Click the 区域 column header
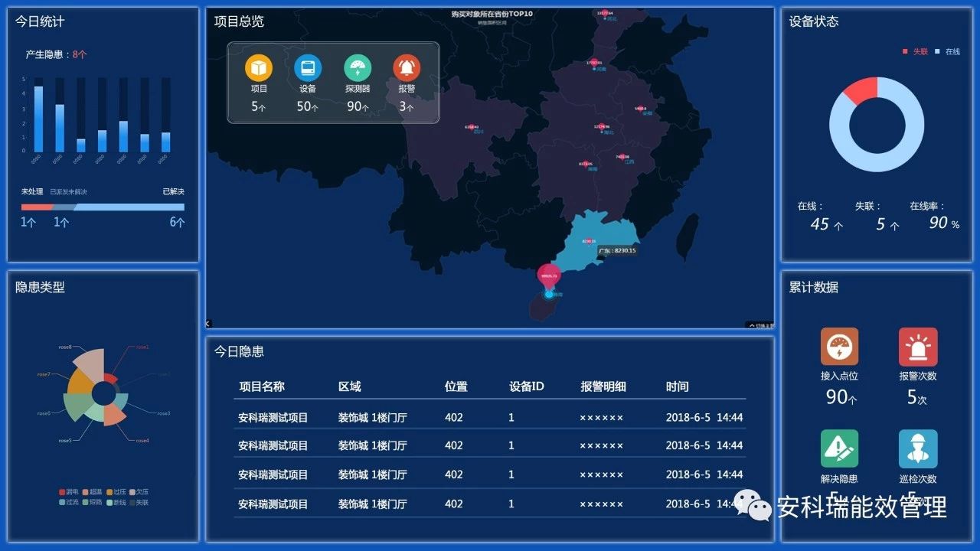The width and height of the screenshot is (980, 551). pyautogui.click(x=350, y=386)
